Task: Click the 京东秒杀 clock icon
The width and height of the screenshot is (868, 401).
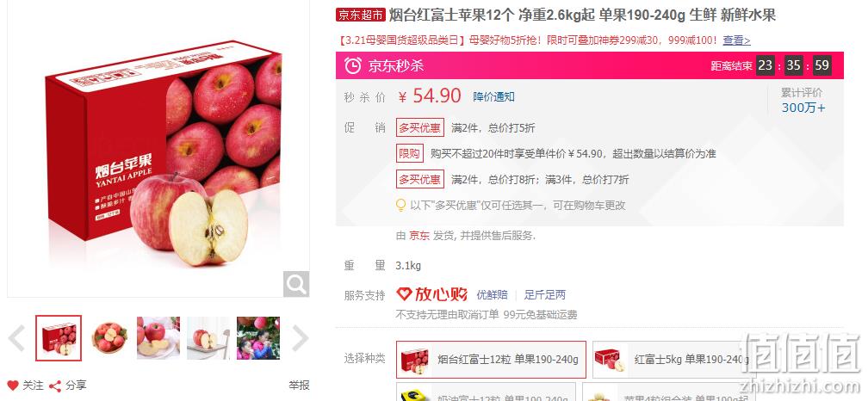Action: tap(353, 65)
